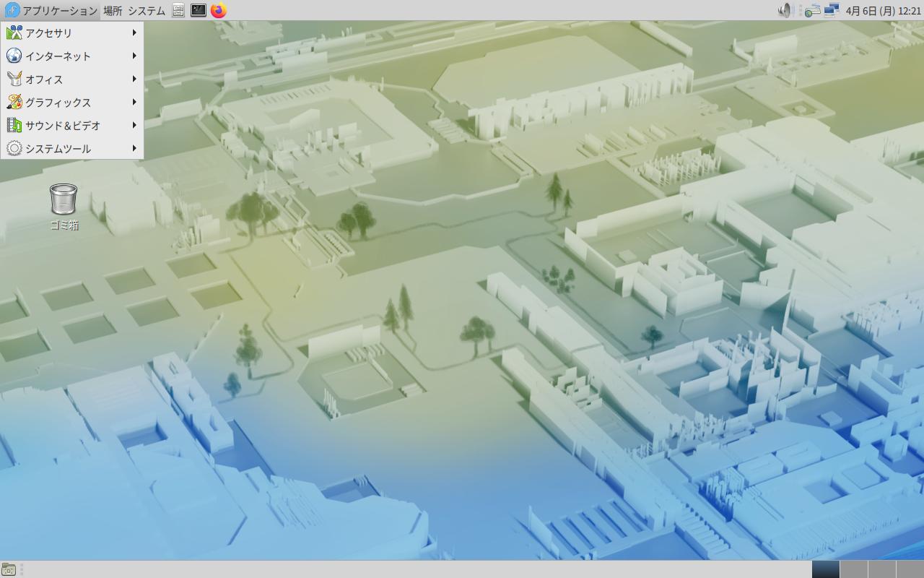Open the アクセサリ submenu
This screenshot has width=924, height=578.
(x=49, y=33)
